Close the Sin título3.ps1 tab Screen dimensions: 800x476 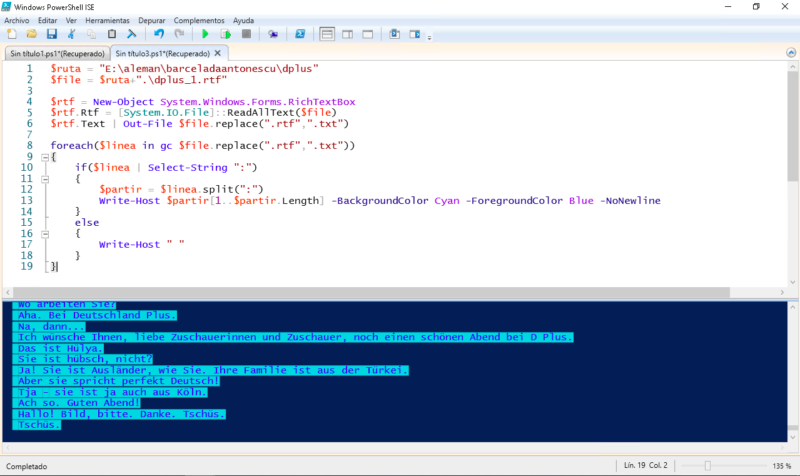(x=218, y=53)
